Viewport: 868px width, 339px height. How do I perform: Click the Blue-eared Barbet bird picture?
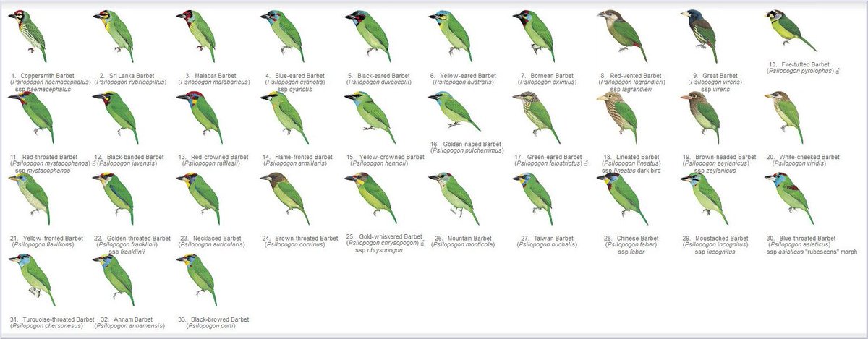pos(281,36)
